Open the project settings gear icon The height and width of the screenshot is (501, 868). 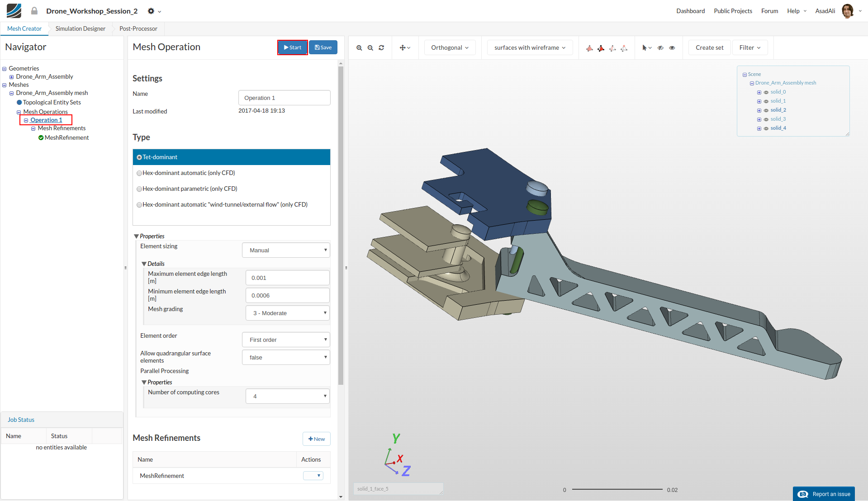(x=151, y=11)
